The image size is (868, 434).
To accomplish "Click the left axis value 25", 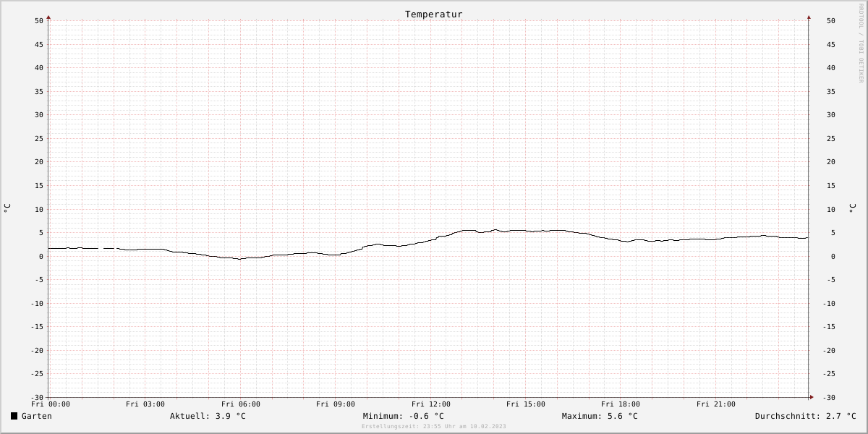I will coord(39,139).
